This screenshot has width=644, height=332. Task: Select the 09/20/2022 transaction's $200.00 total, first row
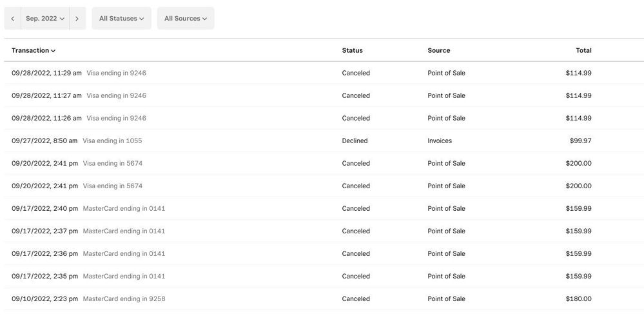(578, 163)
